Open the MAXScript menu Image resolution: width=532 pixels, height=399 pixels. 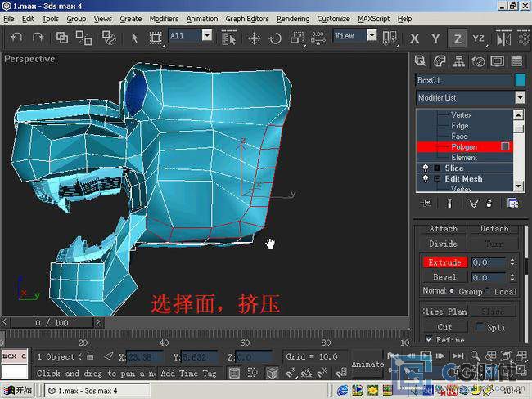coord(373,19)
